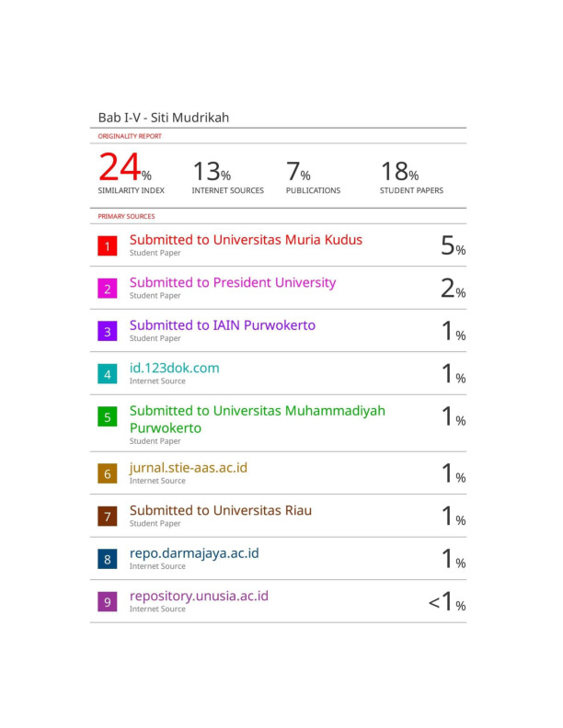Click the brown source number 7 badge
Viewport: 563px width, 728px height.
point(107,517)
